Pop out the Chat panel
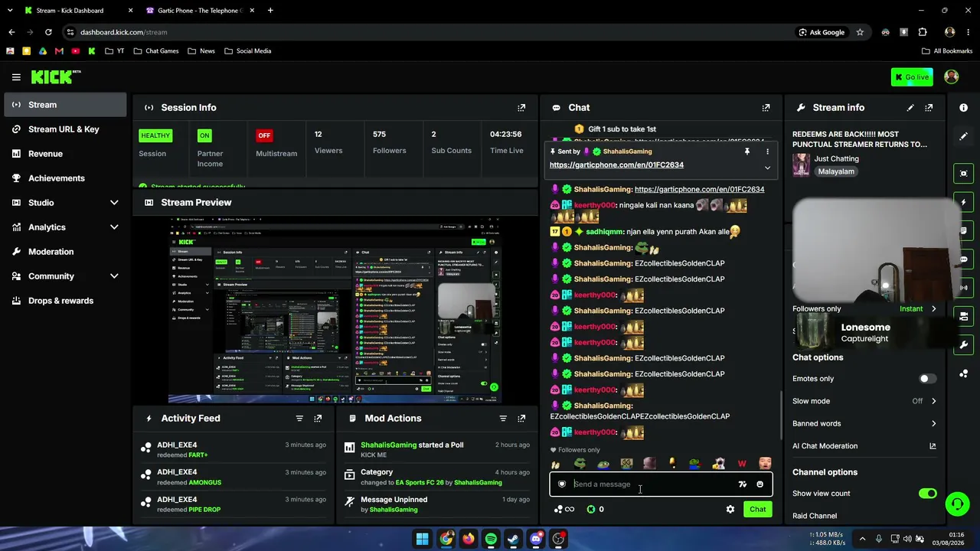 [766, 108]
